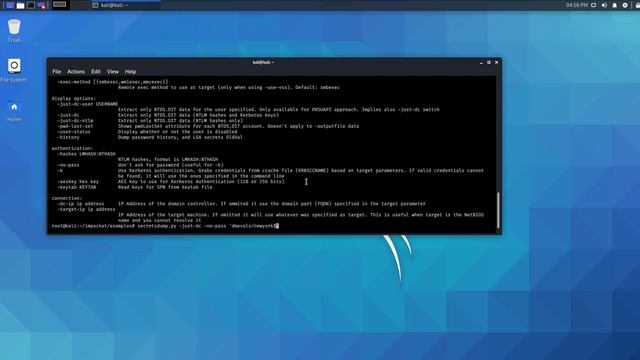The image size is (640, 360).
Task: Launch the file manager from the top panel
Action: (x=20, y=5)
